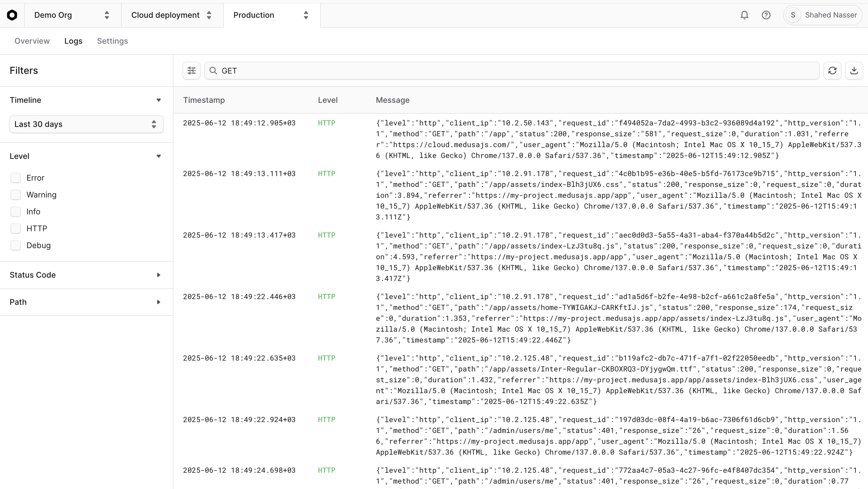Enable the Error level filter

(x=16, y=178)
